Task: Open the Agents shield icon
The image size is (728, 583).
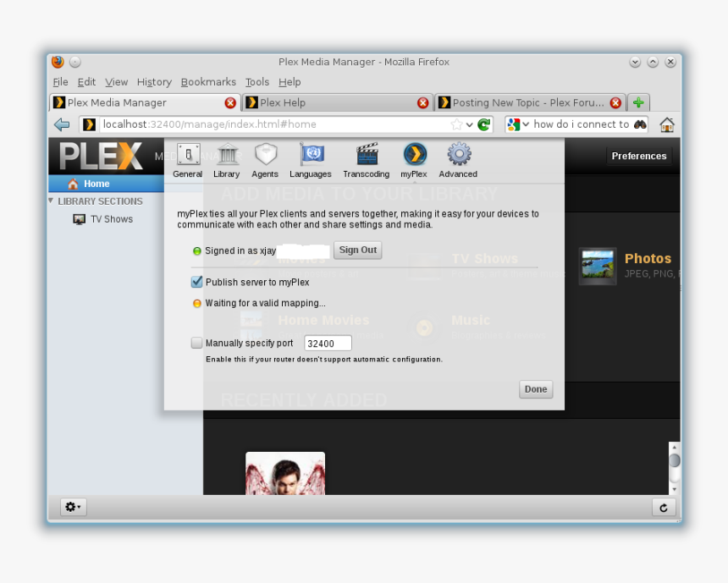Action: point(265,155)
